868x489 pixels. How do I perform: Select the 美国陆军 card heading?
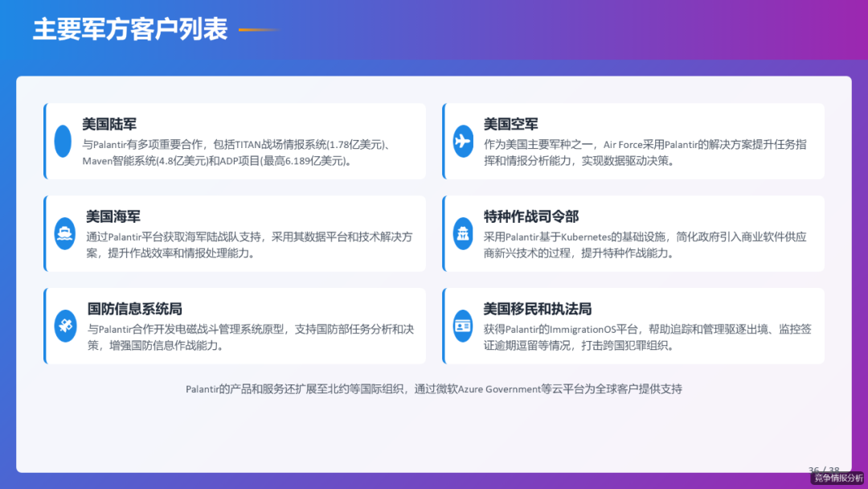[109, 124]
